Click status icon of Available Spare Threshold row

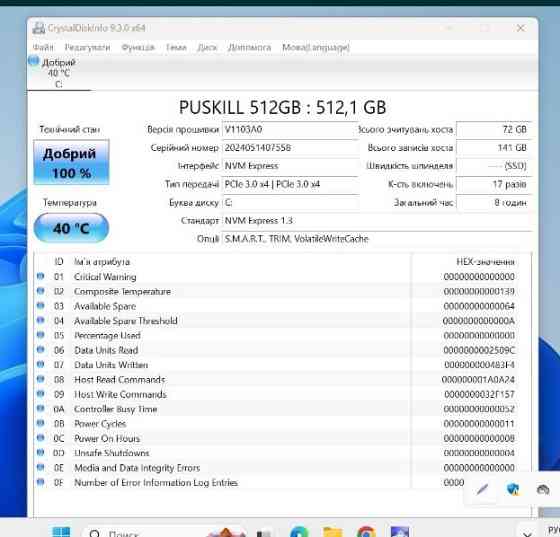coord(41,320)
